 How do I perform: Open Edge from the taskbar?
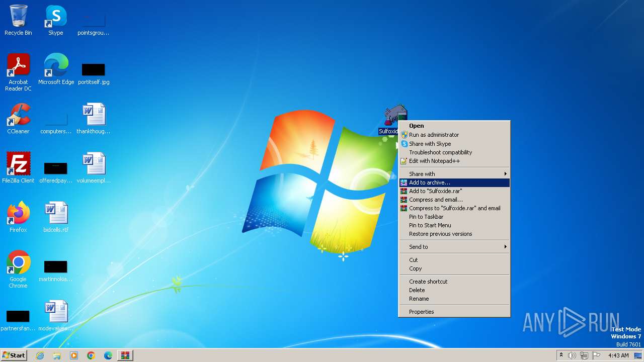[108, 355]
